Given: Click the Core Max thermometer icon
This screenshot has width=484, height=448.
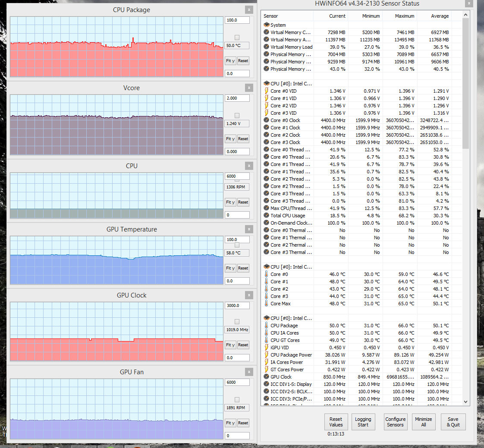Looking at the screenshot, I should pos(267,303).
